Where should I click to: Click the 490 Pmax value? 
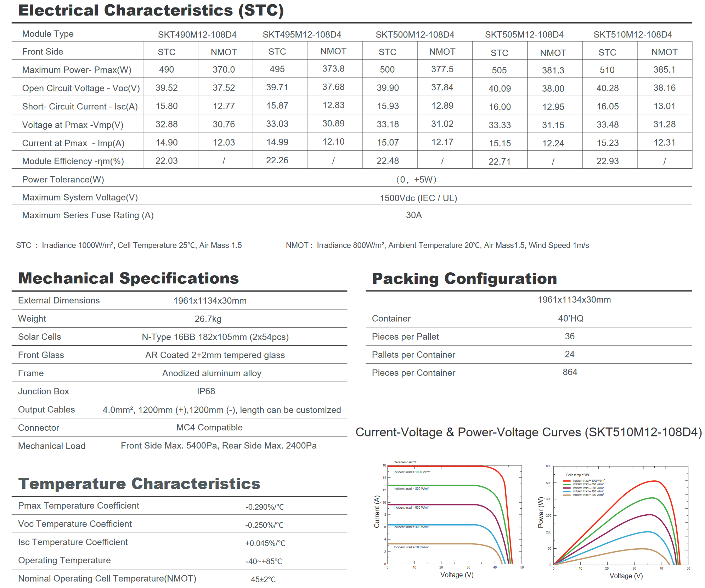pos(167,69)
